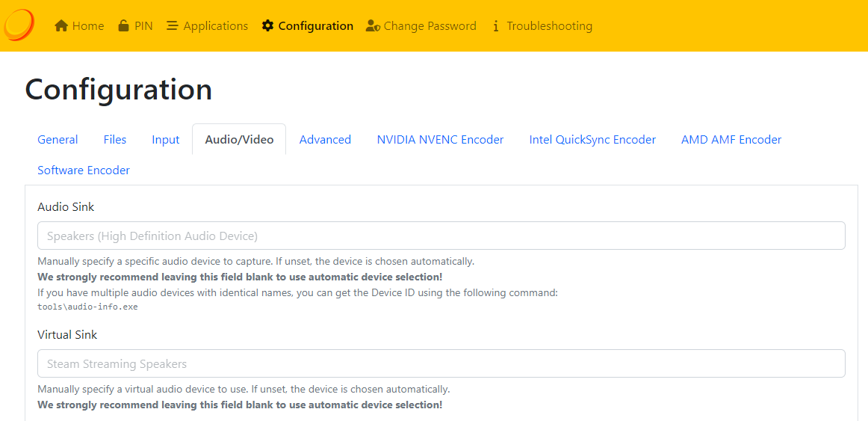
Task: Switch to the Input tab
Action: tap(166, 140)
